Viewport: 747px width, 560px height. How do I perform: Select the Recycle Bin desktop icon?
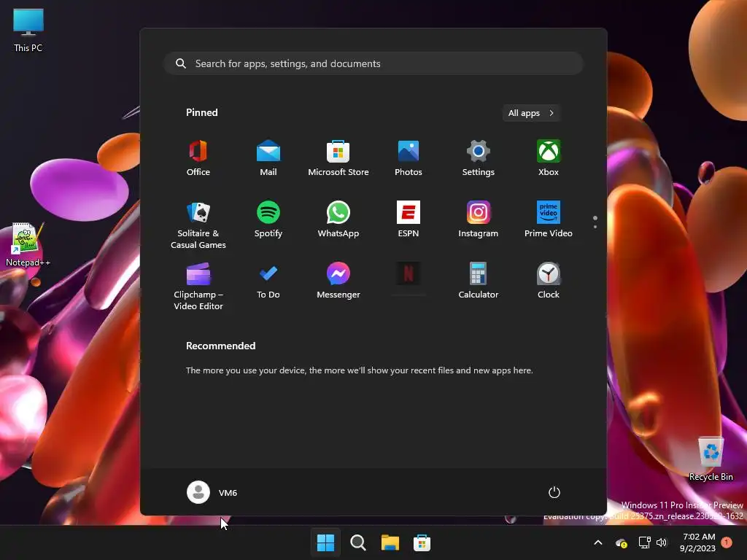711,459
